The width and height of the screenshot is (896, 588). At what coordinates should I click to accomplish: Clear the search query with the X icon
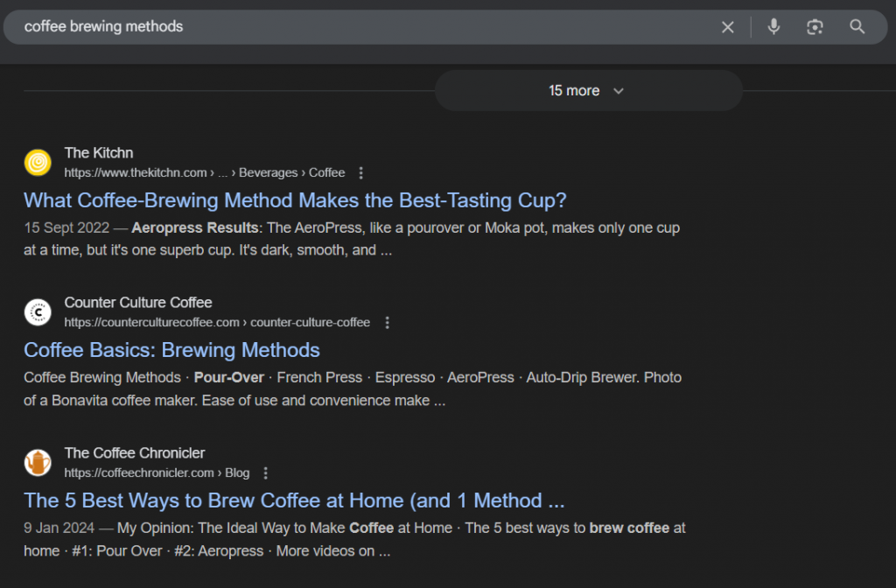(728, 26)
